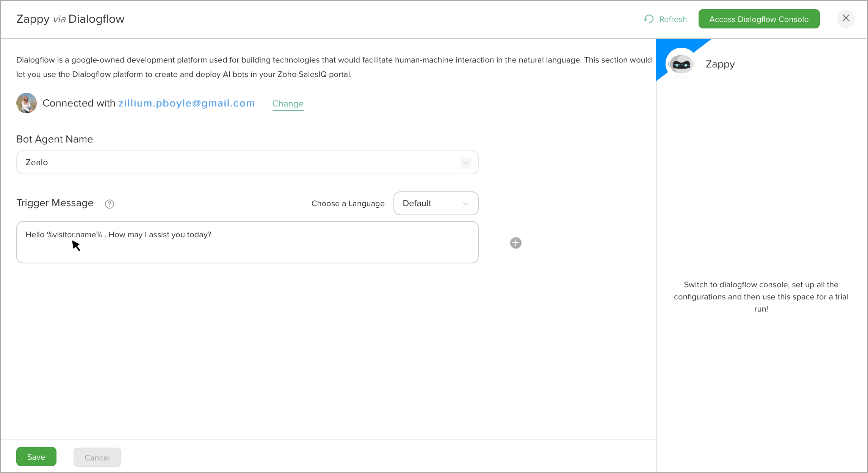Image resolution: width=868 pixels, height=473 pixels.
Task: Click the Refresh icon in header
Action: pyautogui.click(x=649, y=19)
